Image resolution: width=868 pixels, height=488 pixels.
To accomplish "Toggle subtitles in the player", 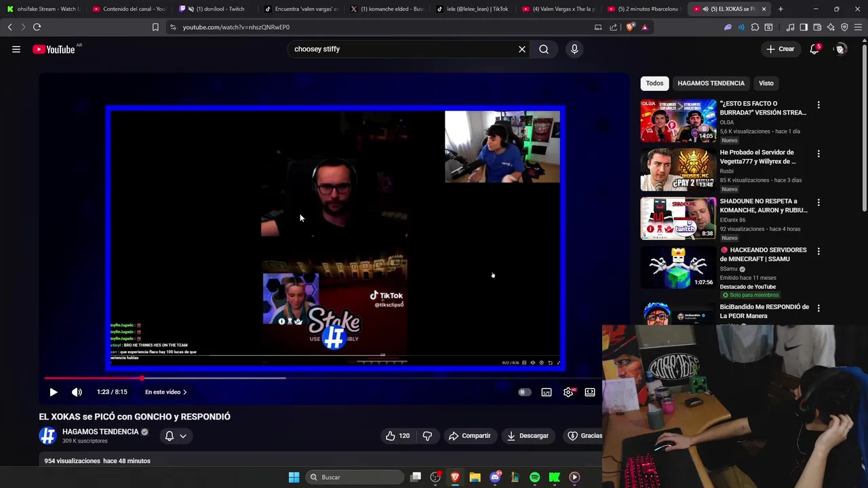I will [547, 392].
